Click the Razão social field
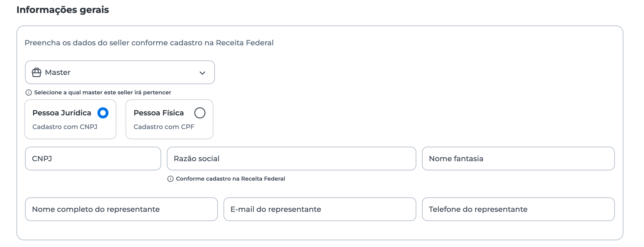644x247 pixels. coord(291,159)
